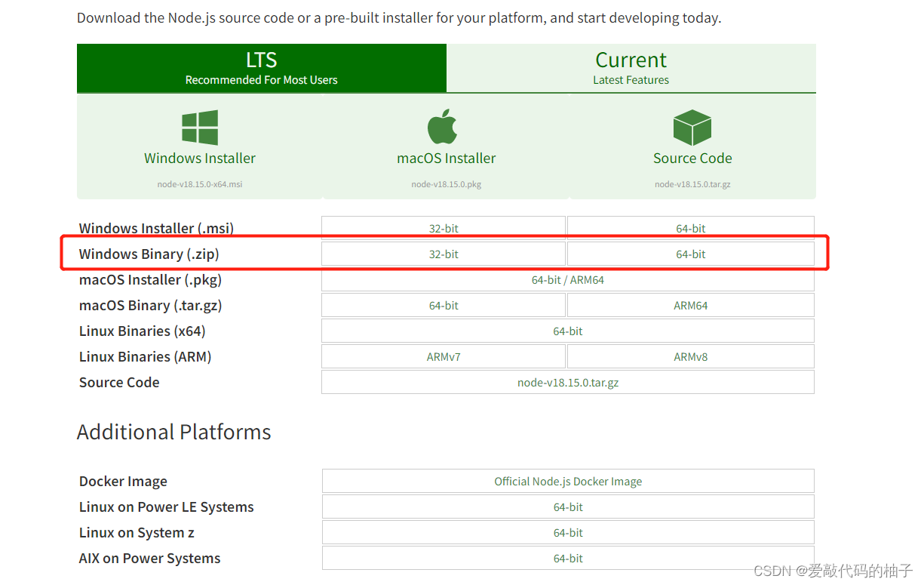Image resolution: width=924 pixels, height=585 pixels.
Task: Click node-v18.15.0.pkg filename text
Action: (447, 184)
